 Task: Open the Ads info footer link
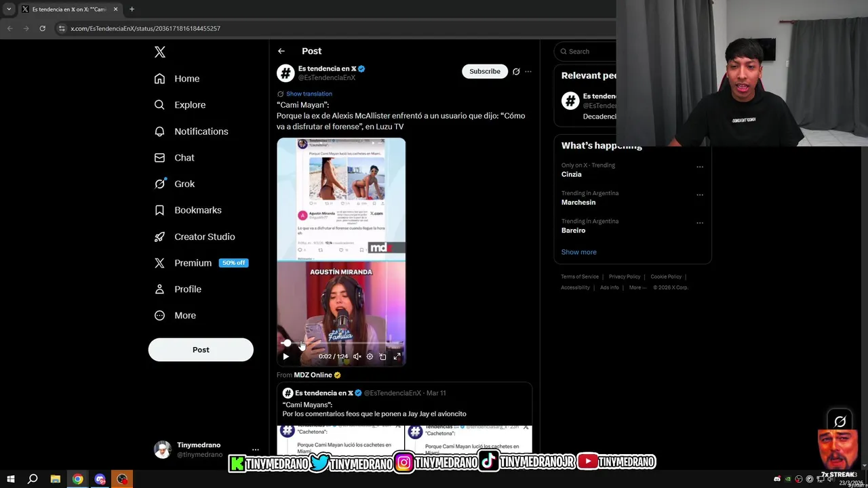pos(609,287)
